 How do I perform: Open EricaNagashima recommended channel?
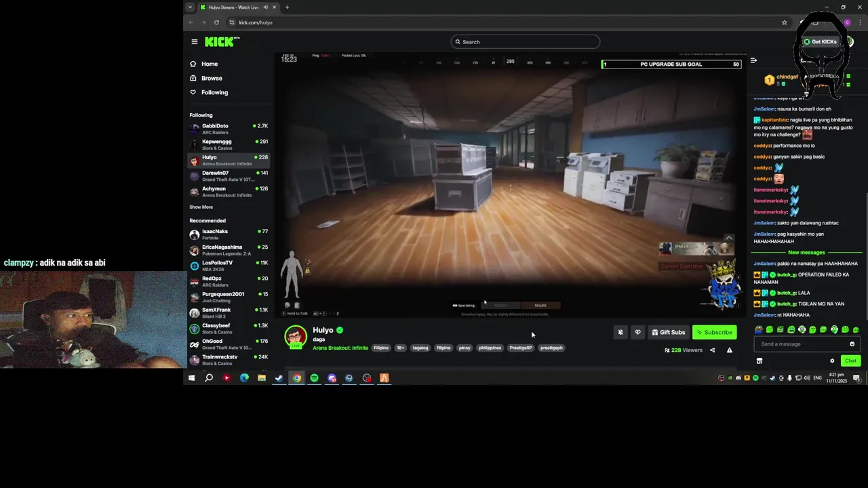click(x=229, y=250)
